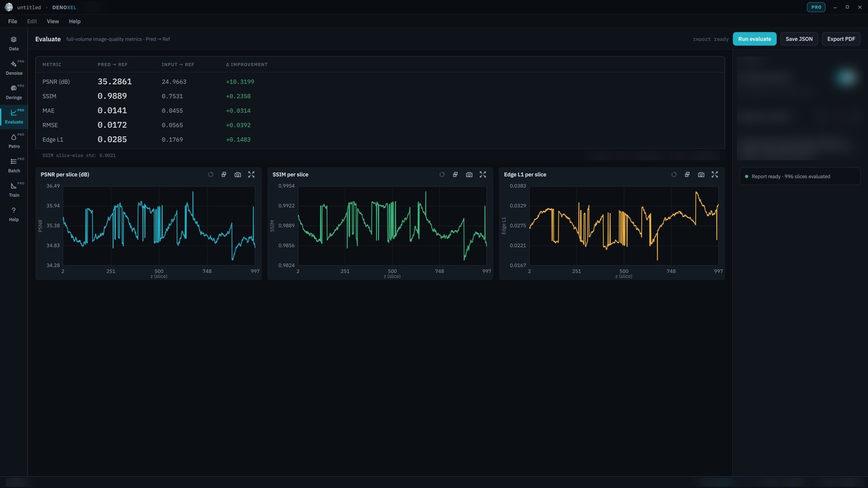Screen dimensions: 868x488
Task: Expand Edge L1 per slice chart fullscreen
Action: pyautogui.click(x=715, y=174)
